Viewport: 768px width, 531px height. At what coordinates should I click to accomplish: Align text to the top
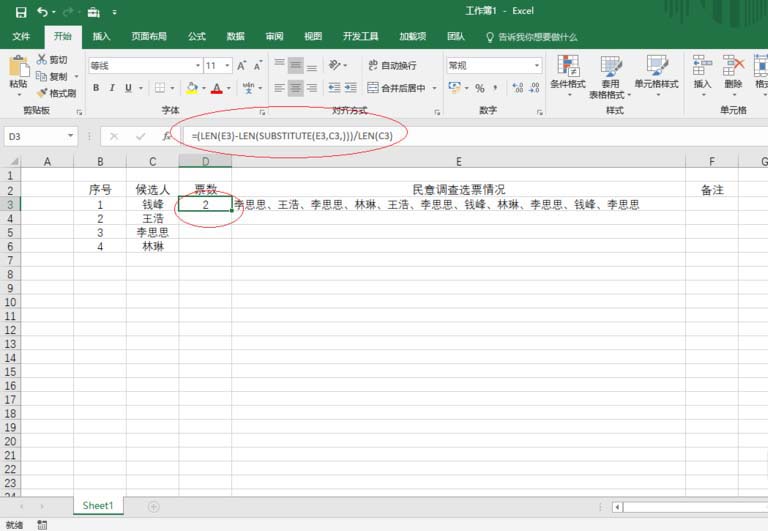(x=279, y=65)
